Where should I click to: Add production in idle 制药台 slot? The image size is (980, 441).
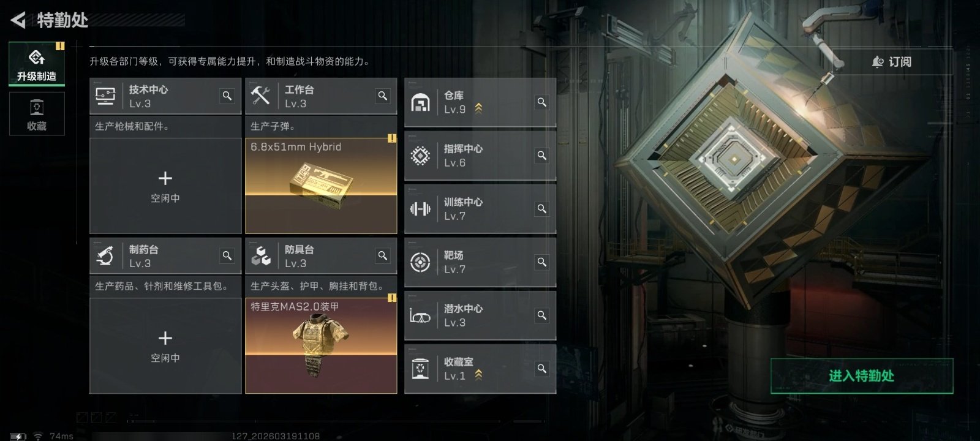[165, 345]
